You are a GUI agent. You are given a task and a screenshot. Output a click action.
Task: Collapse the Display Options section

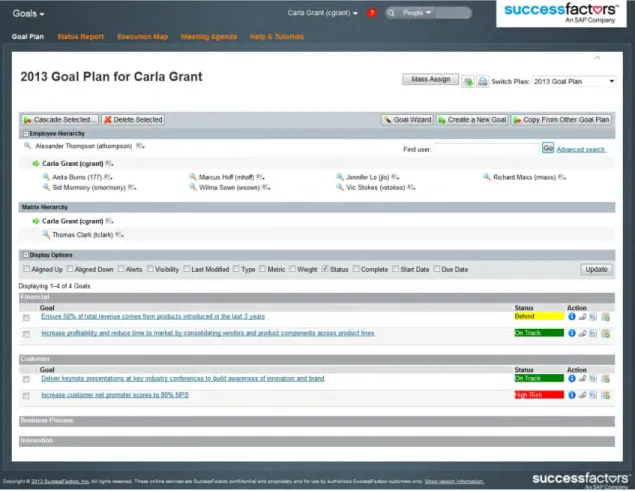point(26,255)
